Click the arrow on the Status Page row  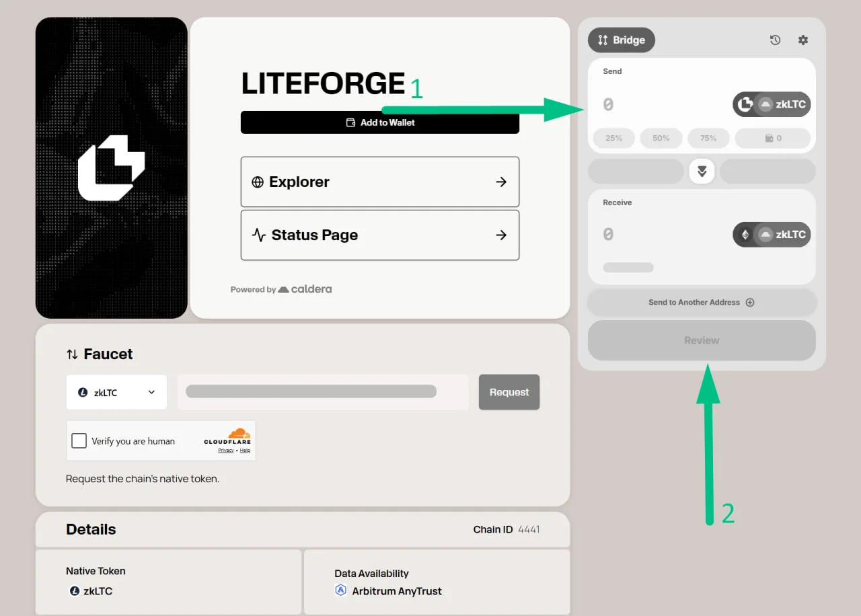tap(501, 235)
